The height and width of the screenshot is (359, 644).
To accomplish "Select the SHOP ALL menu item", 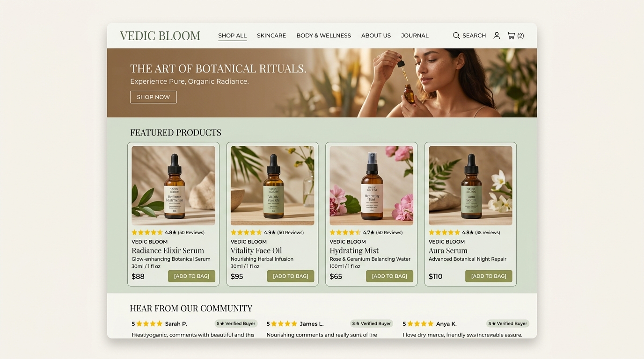I will 232,36.
